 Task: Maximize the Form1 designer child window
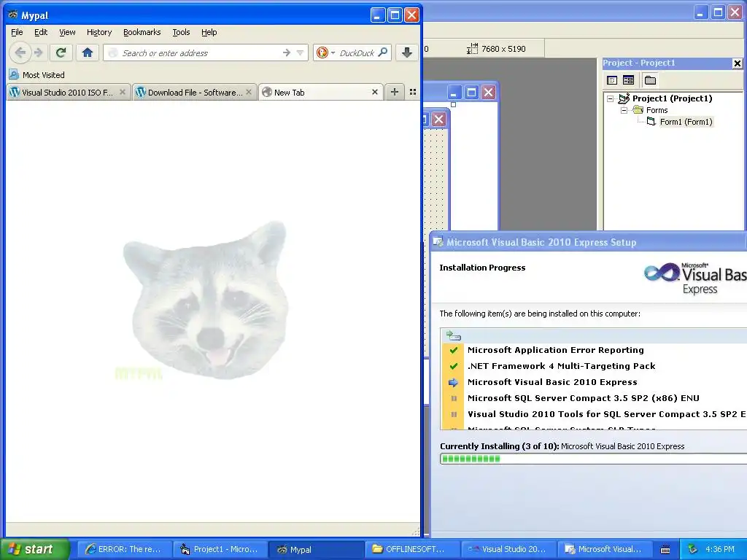point(471,92)
